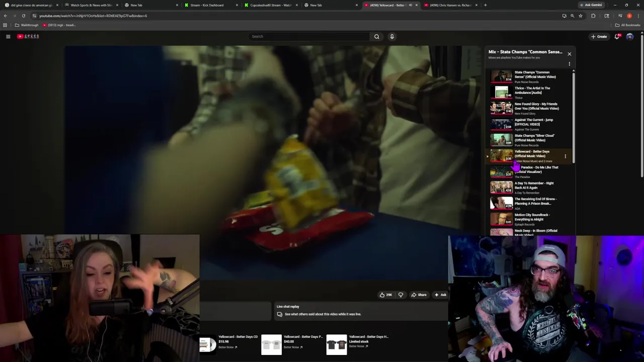644x362 pixels.
Task: Open the Chrome profile avatar
Action: pyautogui.click(x=629, y=16)
